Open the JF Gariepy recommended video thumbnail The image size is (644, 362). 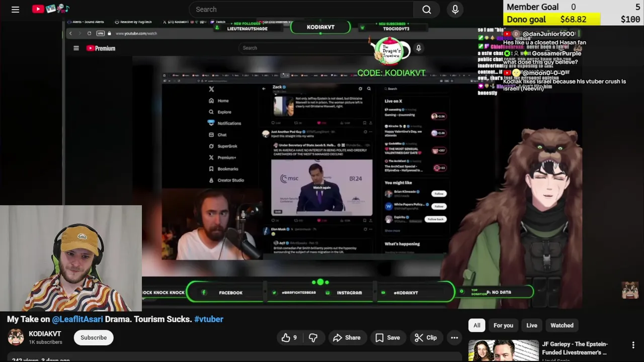click(503, 351)
